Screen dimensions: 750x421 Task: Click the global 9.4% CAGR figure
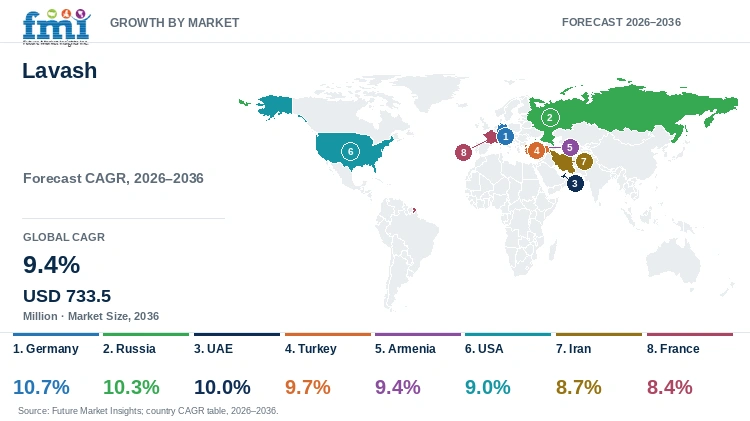tap(52, 265)
